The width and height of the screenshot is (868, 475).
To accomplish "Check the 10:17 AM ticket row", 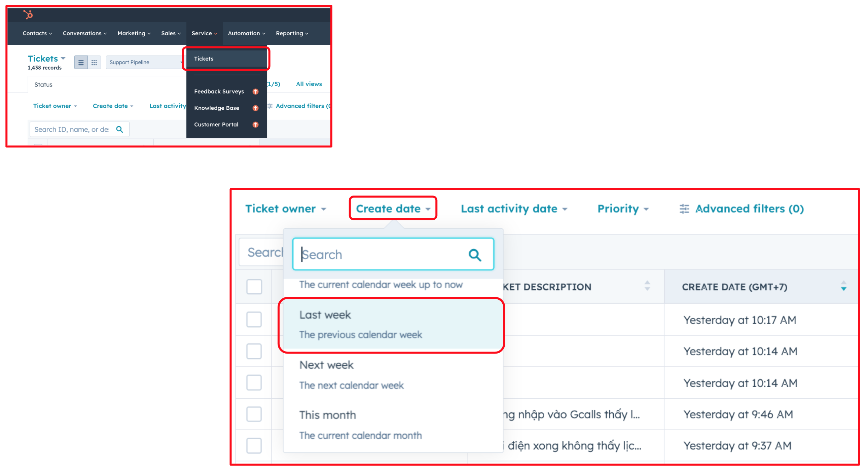I will tap(254, 319).
